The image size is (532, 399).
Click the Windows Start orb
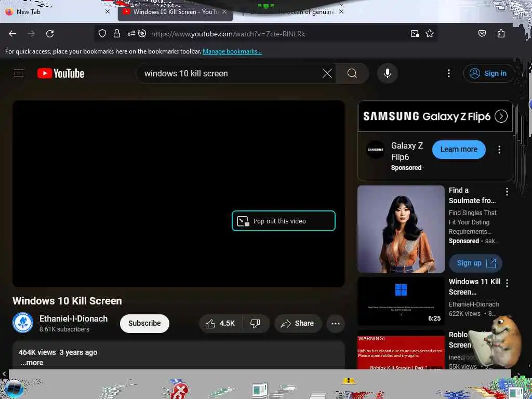(14, 389)
